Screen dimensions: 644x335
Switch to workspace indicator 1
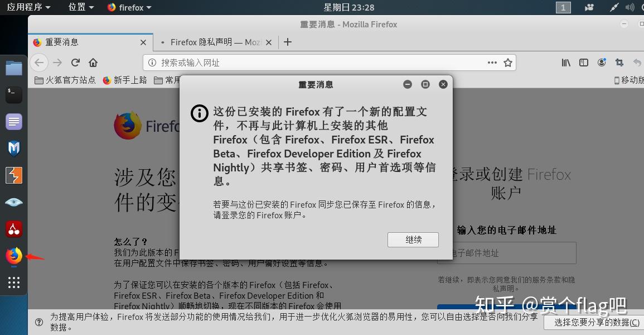(563, 7)
